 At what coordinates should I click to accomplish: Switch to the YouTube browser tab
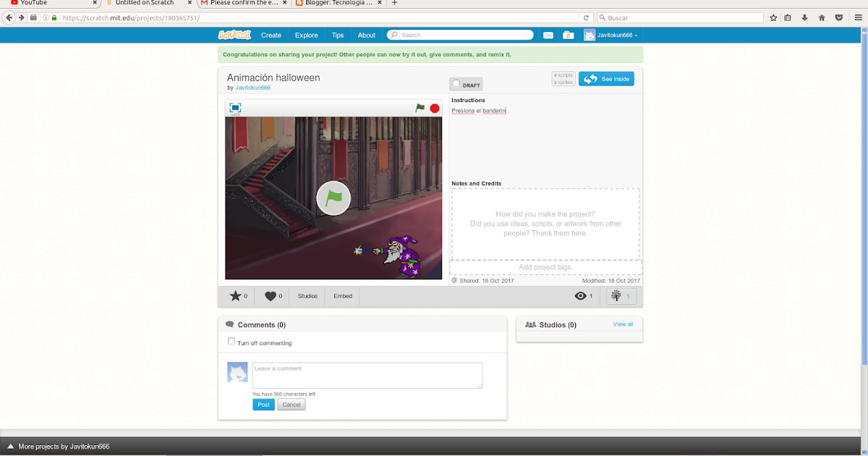coord(51,3)
